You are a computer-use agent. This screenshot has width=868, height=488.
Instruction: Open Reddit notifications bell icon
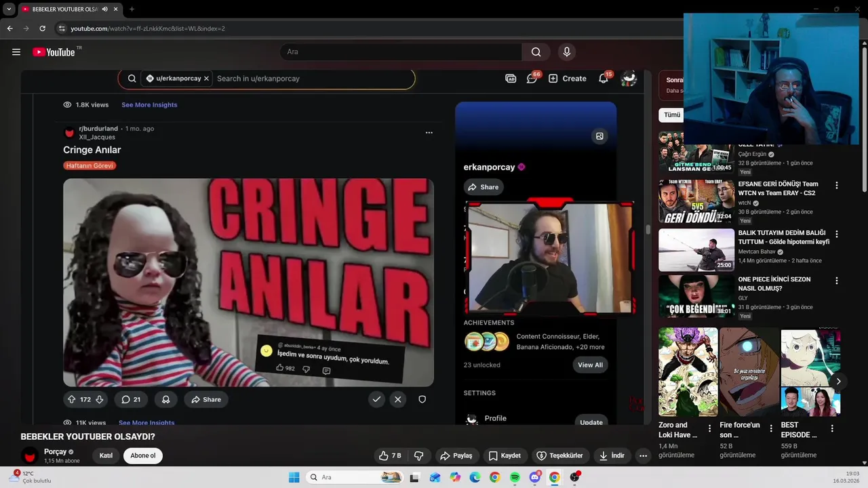point(604,79)
